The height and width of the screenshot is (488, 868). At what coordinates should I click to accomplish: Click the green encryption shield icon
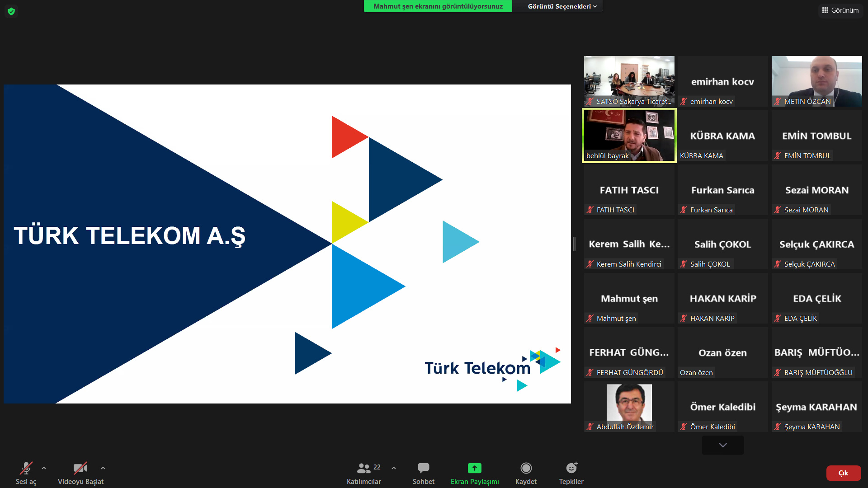pyautogui.click(x=11, y=11)
